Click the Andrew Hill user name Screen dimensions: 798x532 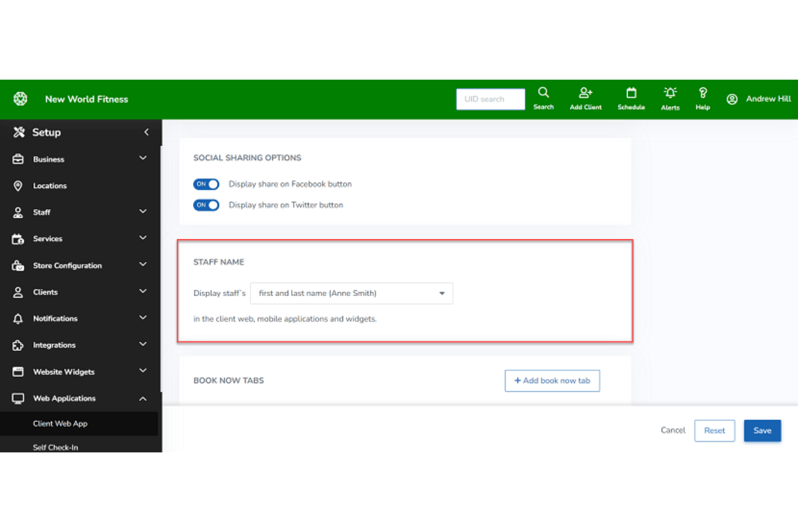pos(768,99)
